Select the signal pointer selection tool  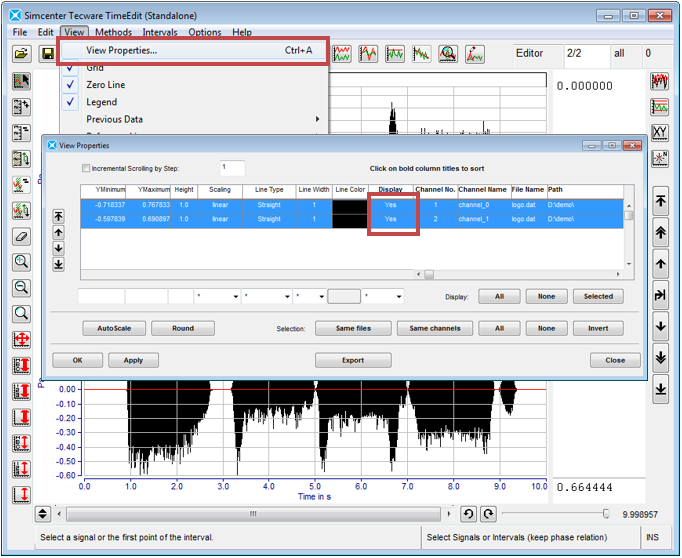21,82
